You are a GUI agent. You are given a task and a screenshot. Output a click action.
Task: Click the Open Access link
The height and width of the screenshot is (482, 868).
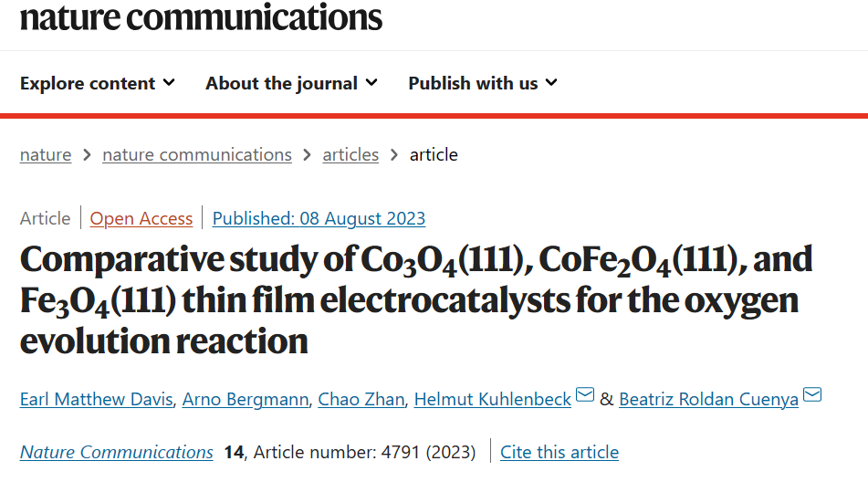tap(141, 218)
